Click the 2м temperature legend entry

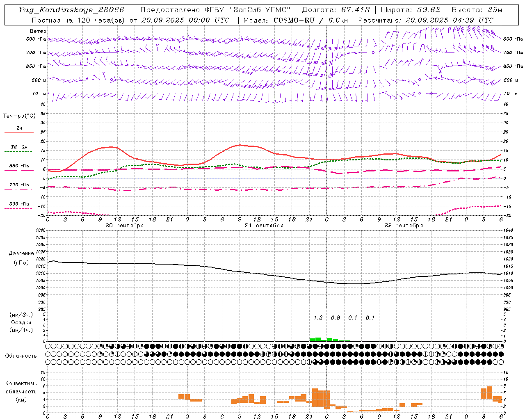(x=19, y=128)
